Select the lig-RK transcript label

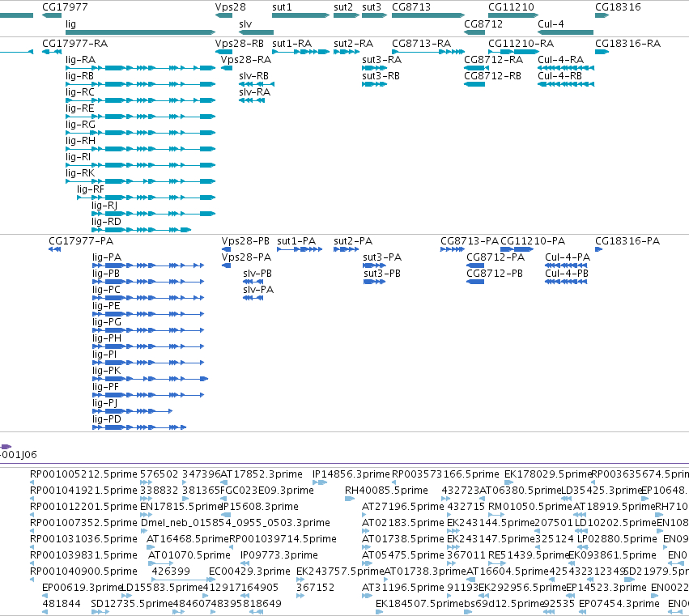[80, 173]
